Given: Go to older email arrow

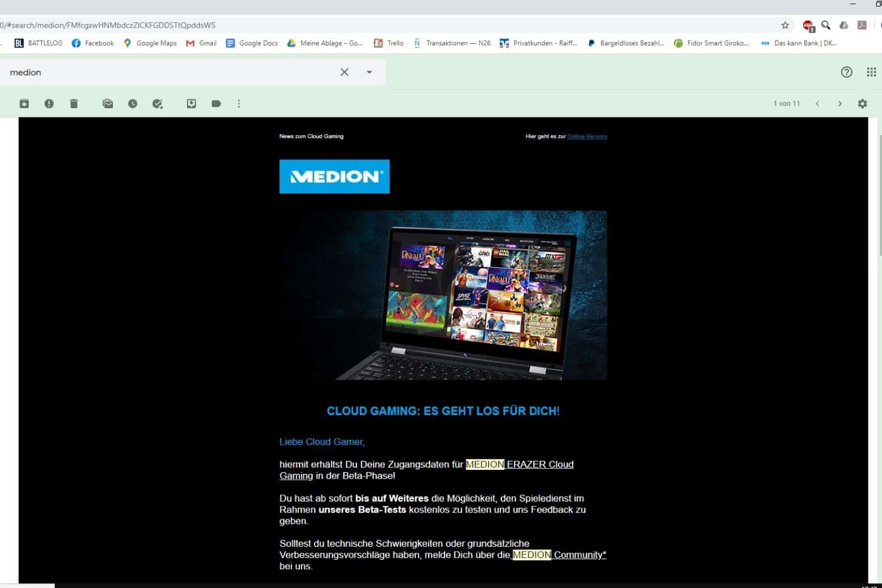Looking at the screenshot, I should coord(840,103).
